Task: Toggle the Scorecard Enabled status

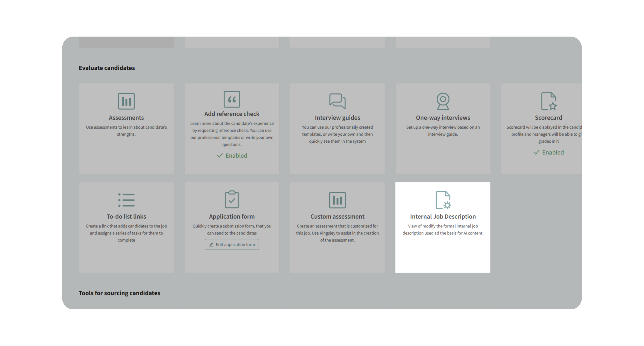Action: coord(548,152)
